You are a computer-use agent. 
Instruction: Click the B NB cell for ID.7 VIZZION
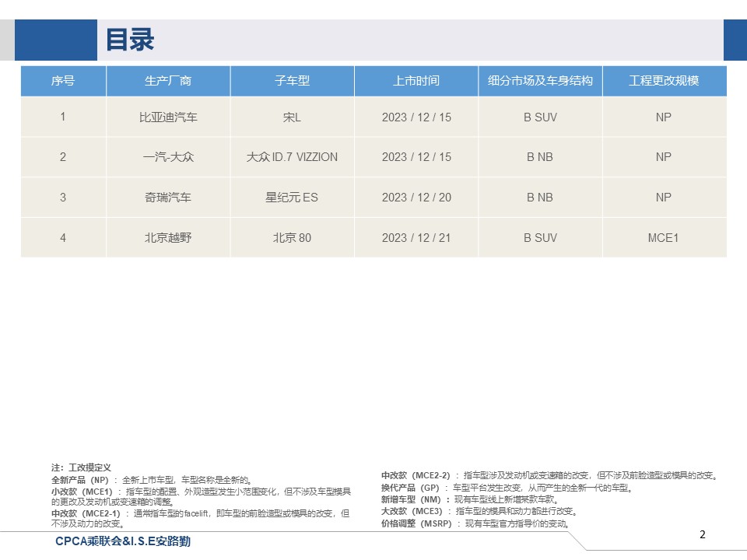(x=540, y=157)
